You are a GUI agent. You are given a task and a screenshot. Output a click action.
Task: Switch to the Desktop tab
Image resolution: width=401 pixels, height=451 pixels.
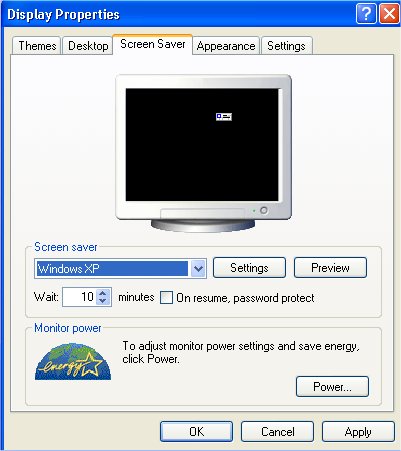[x=88, y=46]
